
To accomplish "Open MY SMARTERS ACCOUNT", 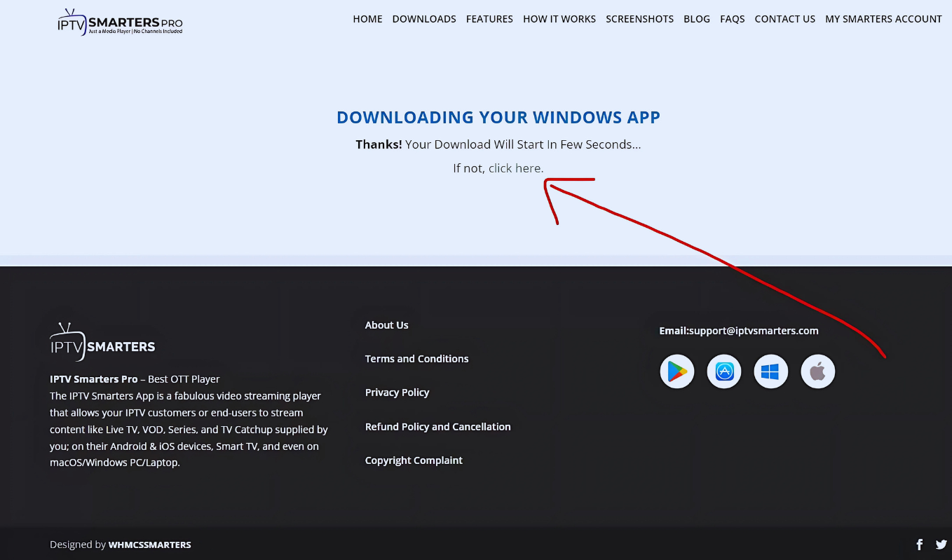I will 883,19.
